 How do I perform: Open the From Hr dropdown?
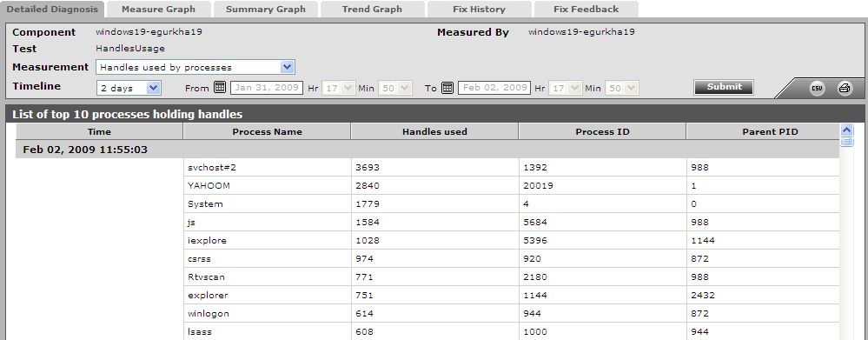[338, 88]
